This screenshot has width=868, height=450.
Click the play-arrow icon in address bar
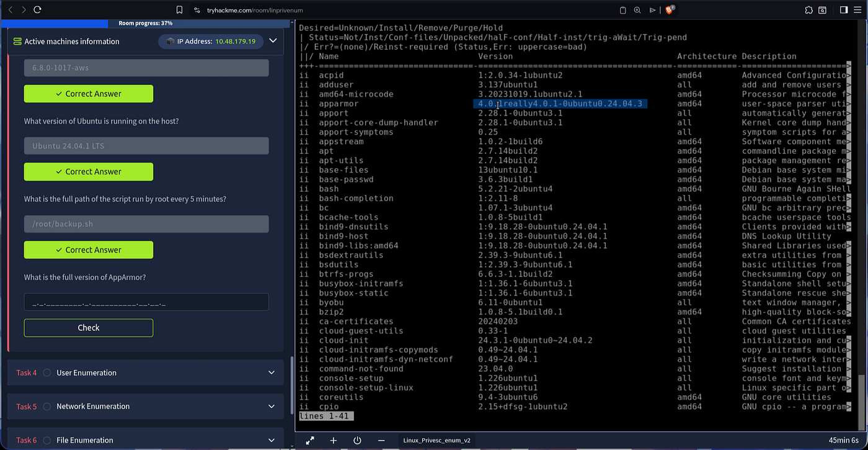(x=652, y=10)
